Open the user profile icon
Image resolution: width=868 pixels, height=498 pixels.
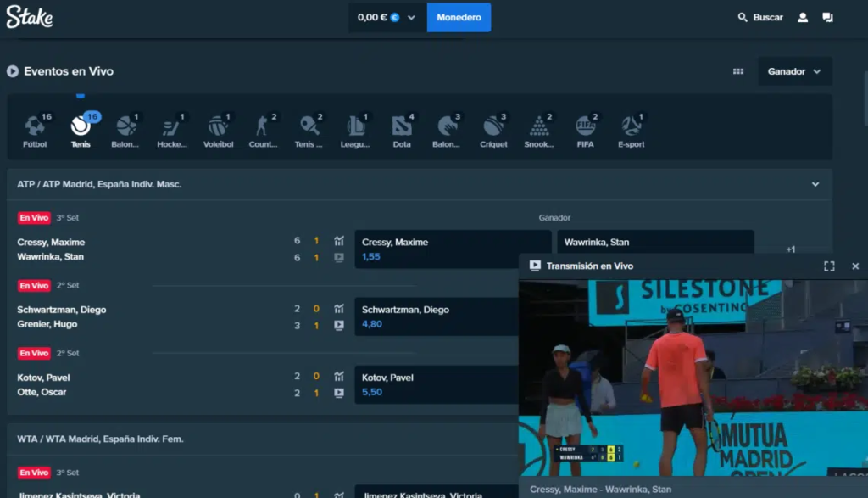802,17
